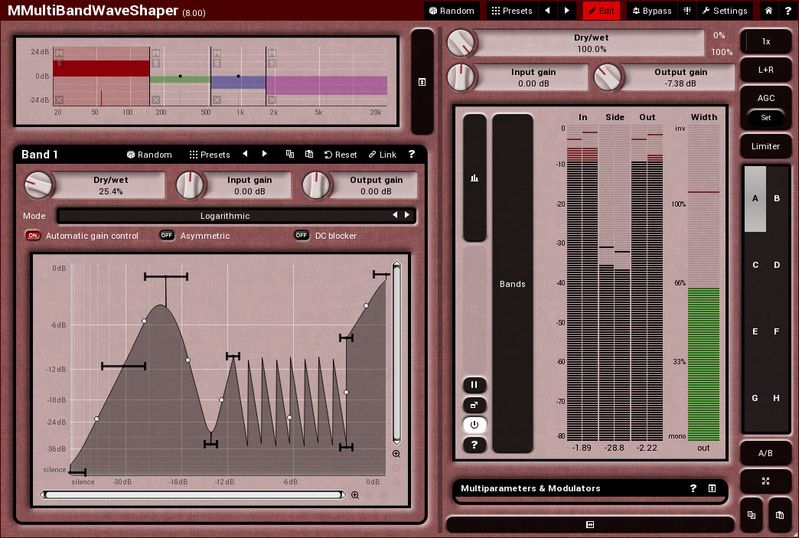Bypass the plugin

(x=652, y=11)
